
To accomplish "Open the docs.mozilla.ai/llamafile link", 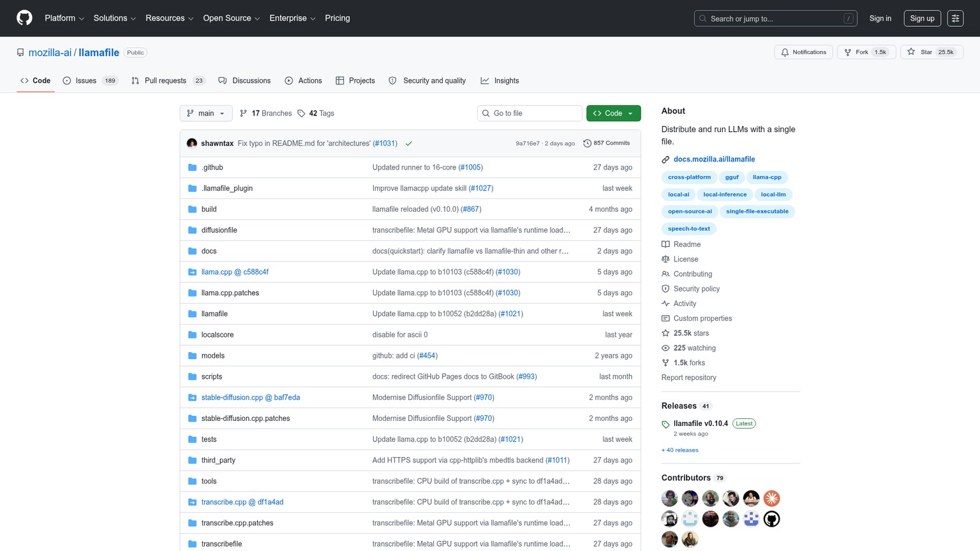I will (714, 159).
